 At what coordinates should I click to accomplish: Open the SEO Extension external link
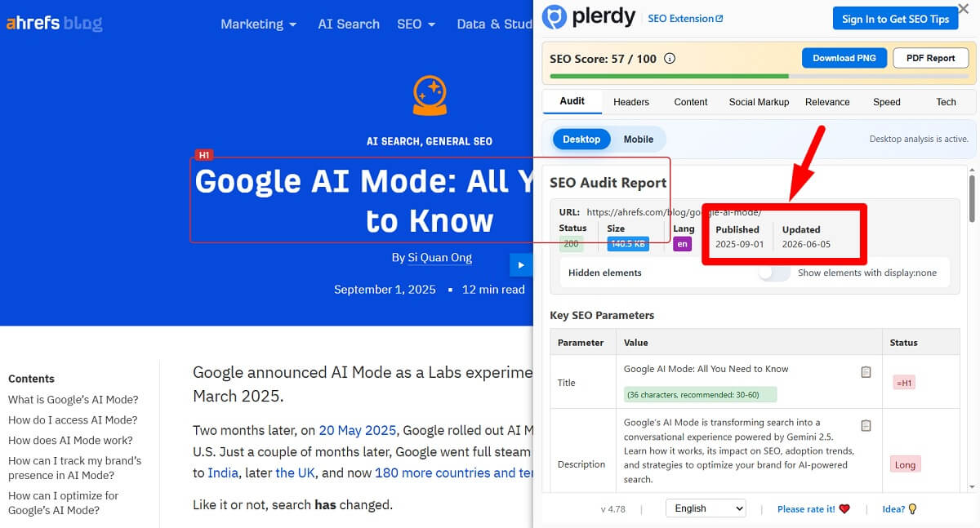pos(685,19)
